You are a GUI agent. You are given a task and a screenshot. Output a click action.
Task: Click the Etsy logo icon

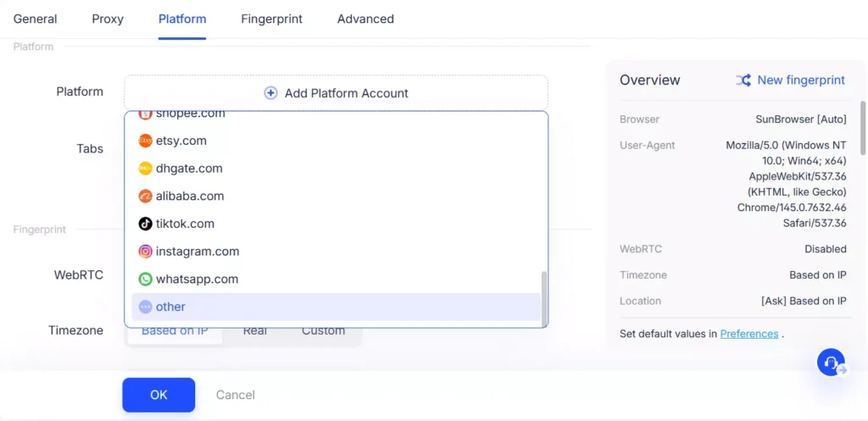[x=146, y=141]
